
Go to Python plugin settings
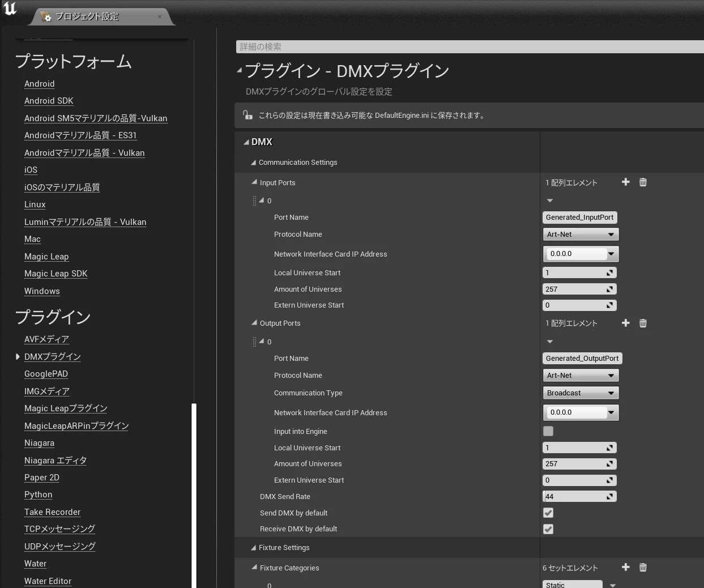click(39, 495)
